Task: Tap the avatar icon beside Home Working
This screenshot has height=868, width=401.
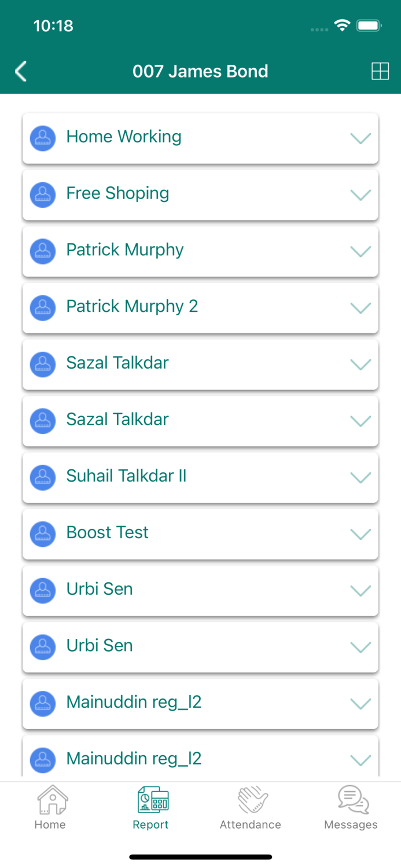Action: coord(42,138)
